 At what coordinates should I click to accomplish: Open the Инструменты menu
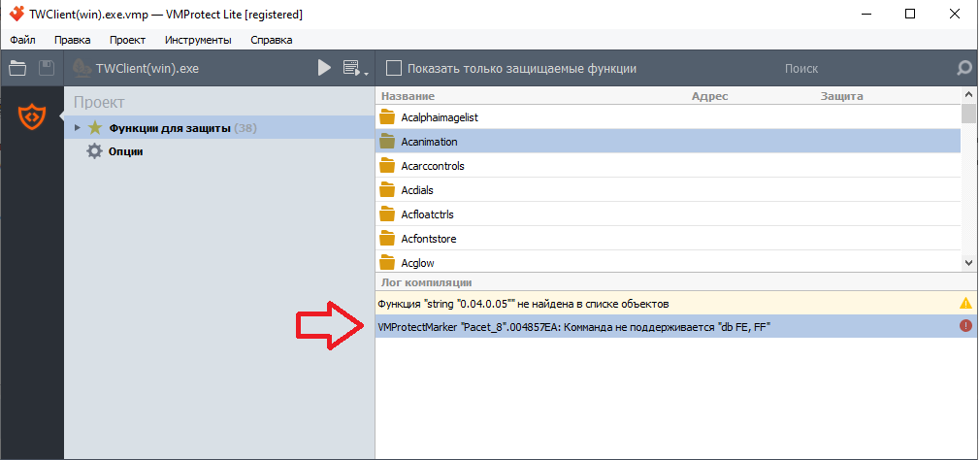coord(198,40)
